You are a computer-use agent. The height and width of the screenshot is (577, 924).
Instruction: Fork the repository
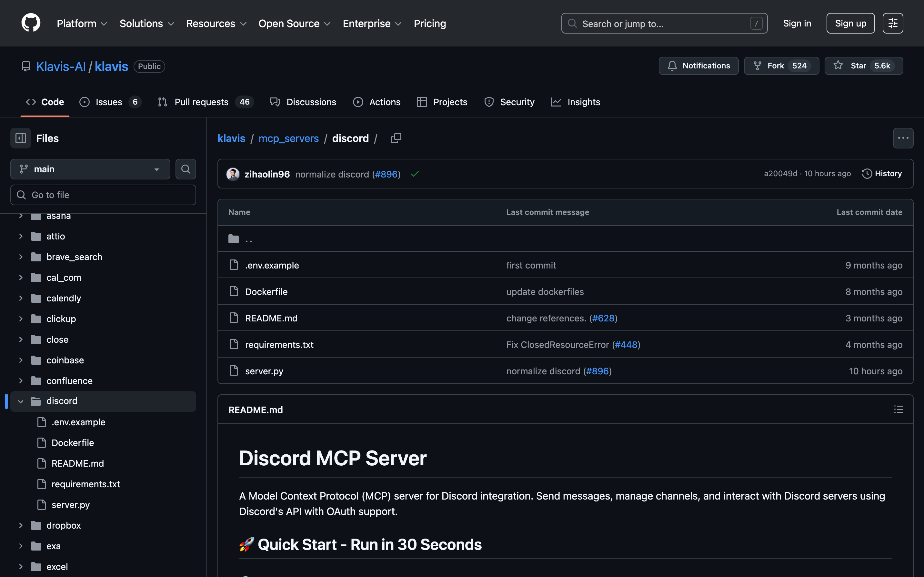click(x=775, y=66)
